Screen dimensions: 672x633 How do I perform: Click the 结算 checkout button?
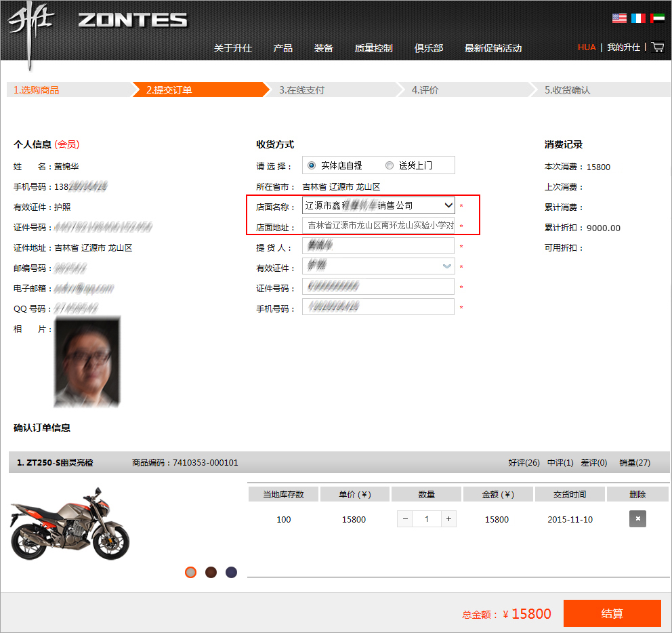click(x=612, y=613)
